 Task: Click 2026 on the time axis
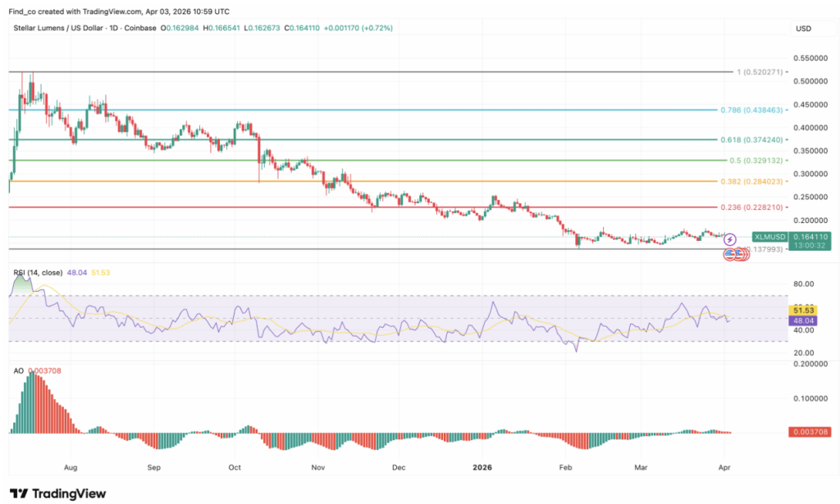coord(482,467)
